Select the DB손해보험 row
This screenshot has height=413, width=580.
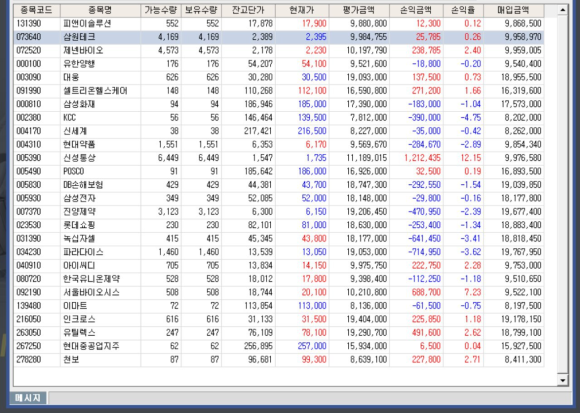click(x=279, y=185)
